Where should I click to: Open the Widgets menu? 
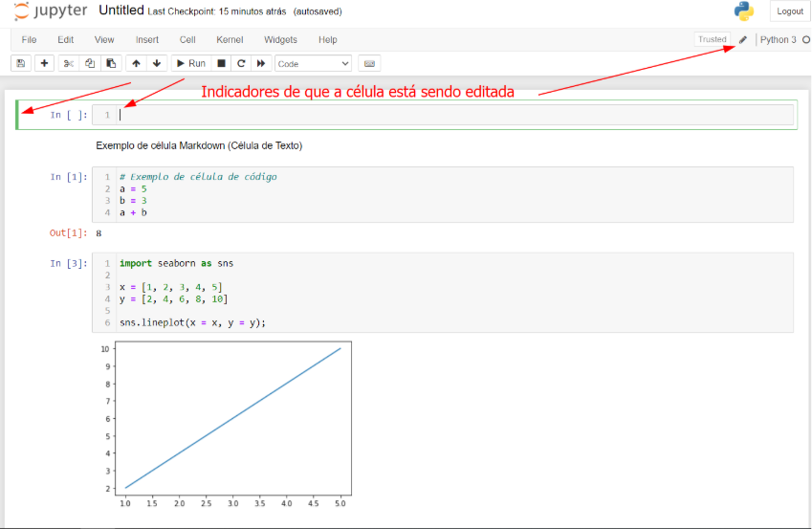point(280,40)
